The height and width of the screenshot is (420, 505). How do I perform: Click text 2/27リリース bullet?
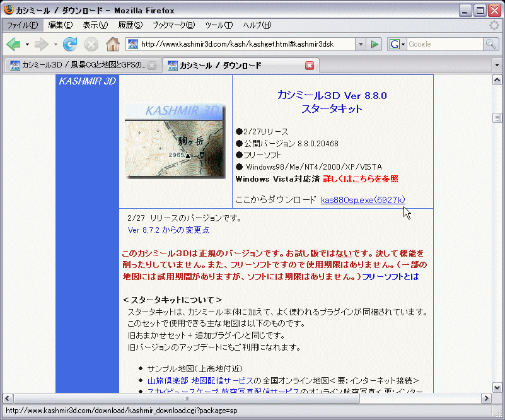point(265,132)
